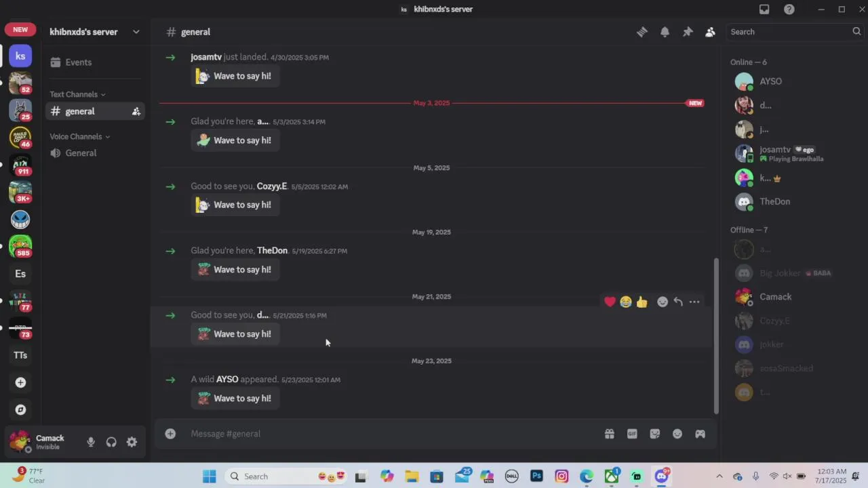Open the Help question mark icon
This screenshot has width=868, height=488.
(x=789, y=9)
